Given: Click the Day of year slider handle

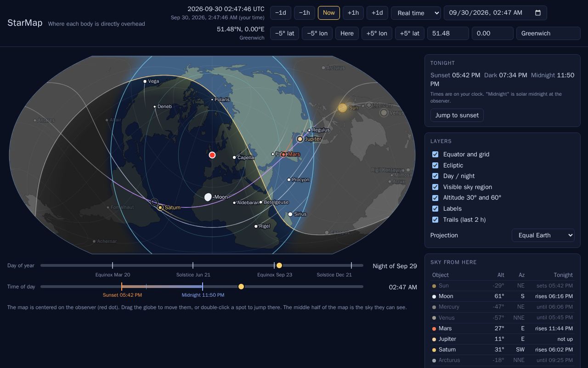Looking at the screenshot, I should click(279, 265).
